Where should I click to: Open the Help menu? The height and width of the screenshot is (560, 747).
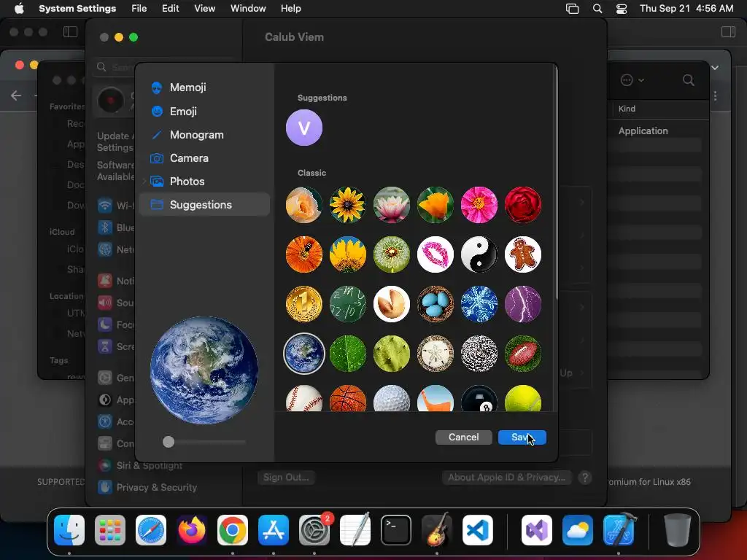[x=290, y=9]
